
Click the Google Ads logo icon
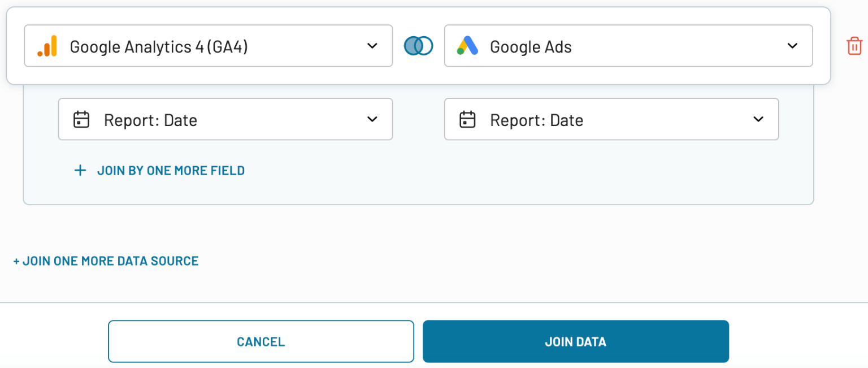[467, 46]
